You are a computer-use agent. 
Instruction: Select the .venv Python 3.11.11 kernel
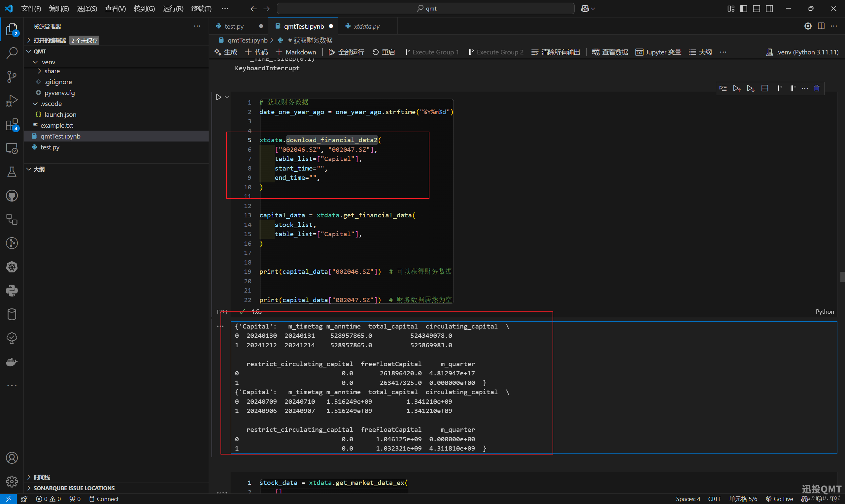pos(802,52)
